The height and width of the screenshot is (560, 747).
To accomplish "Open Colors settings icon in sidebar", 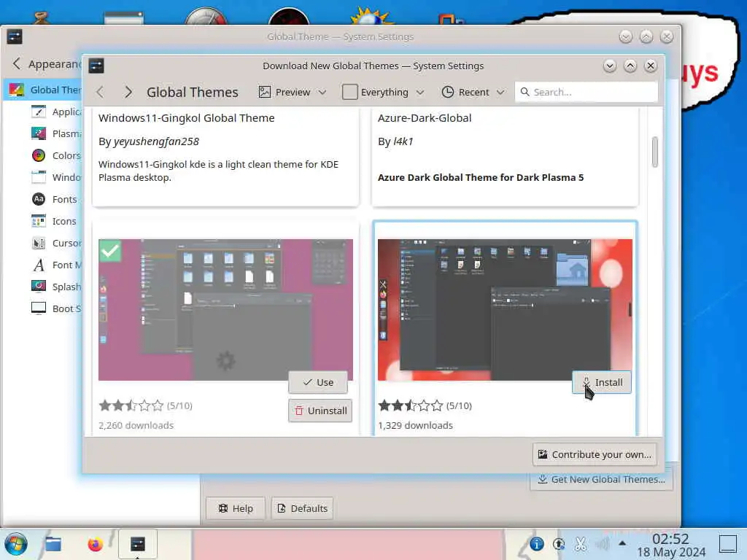I will click(39, 155).
